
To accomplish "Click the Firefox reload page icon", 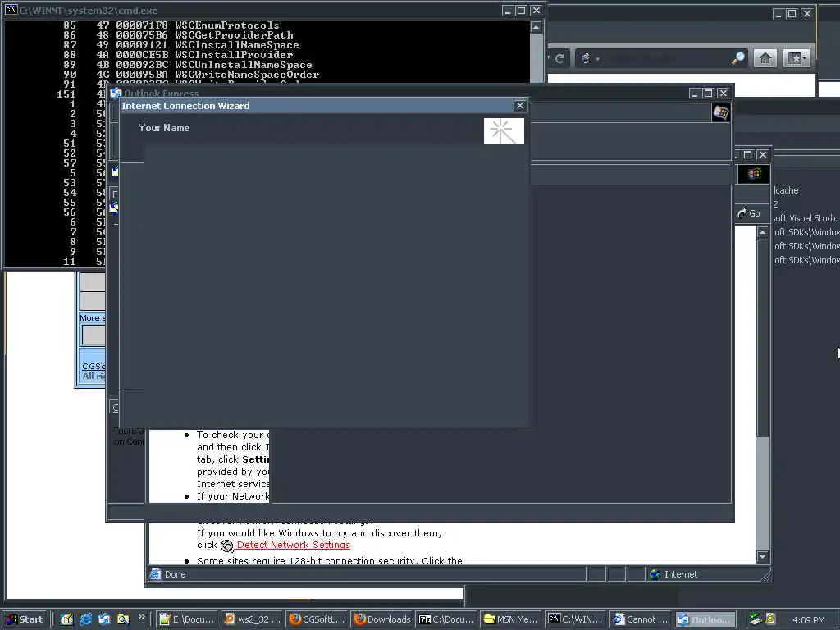I will (x=559, y=58).
